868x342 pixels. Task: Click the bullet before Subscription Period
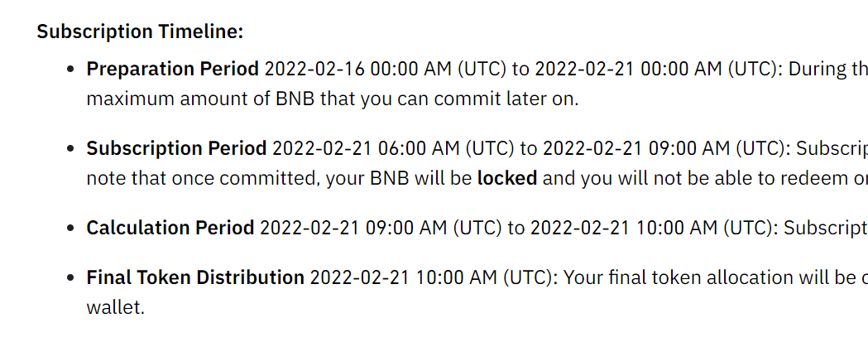[x=70, y=149]
